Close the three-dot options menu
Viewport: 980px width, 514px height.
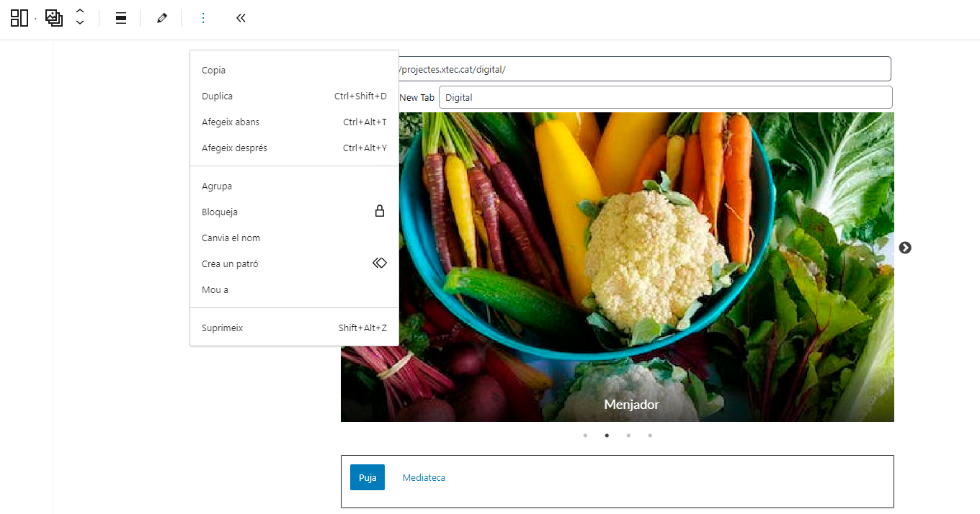click(203, 18)
